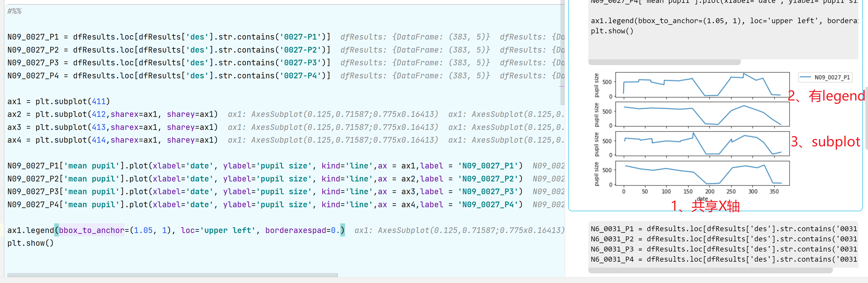This screenshot has height=283, width=868.
Task: Click the N09_0027_P4 dfResults assignment line
Action: pos(169,76)
